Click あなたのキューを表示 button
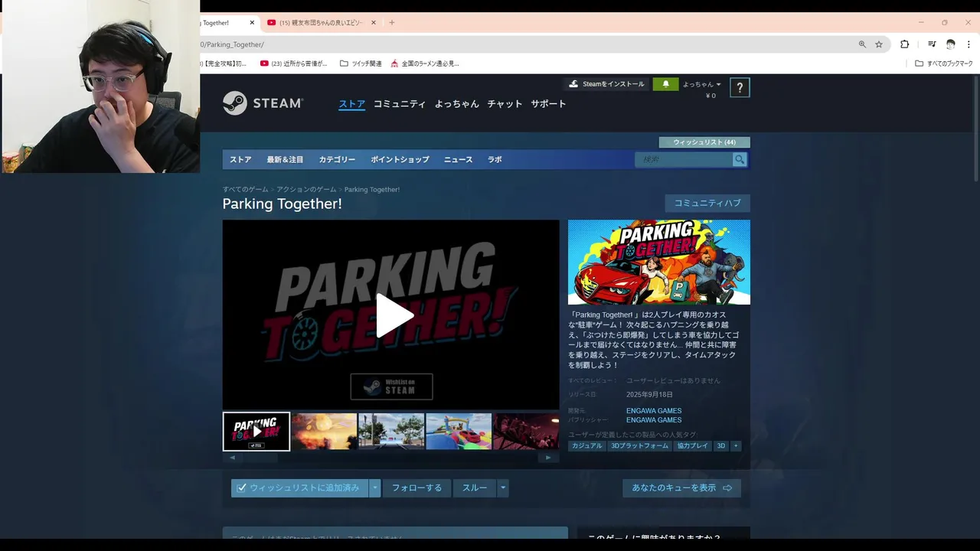Screen dimensions: 980x551 tap(681, 488)
